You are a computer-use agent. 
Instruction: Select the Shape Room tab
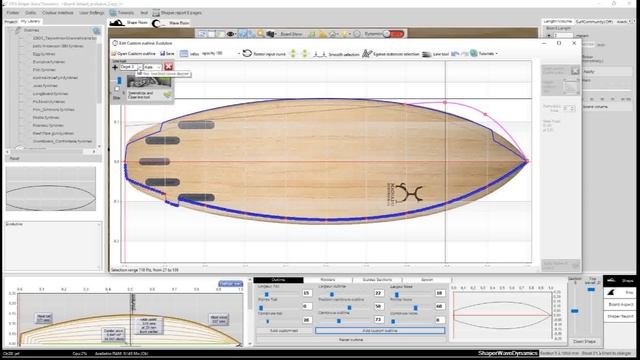129,23
